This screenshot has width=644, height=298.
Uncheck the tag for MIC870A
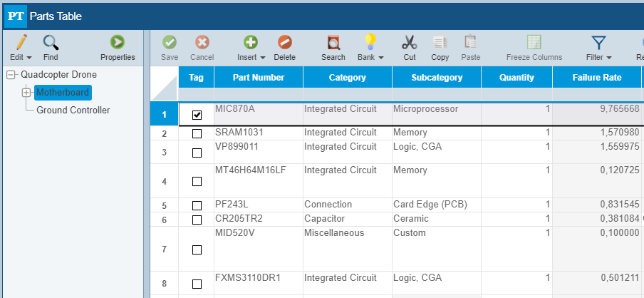(x=197, y=115)
